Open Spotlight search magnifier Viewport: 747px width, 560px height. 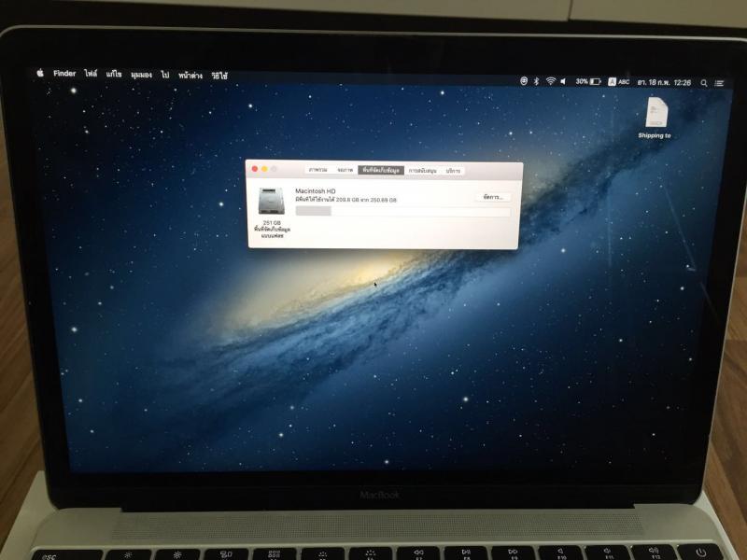click(x=704, y=83)
